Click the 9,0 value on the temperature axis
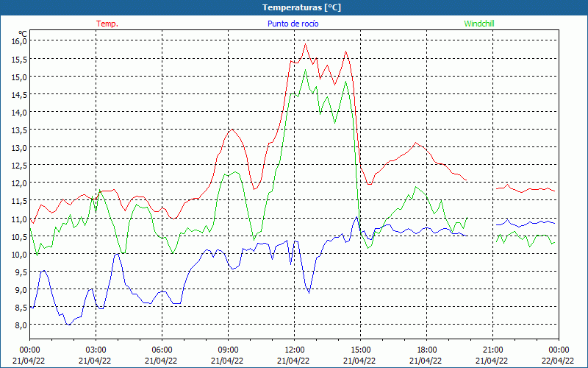The width and height of the screenshot is (588, 368). click(21, 289)
